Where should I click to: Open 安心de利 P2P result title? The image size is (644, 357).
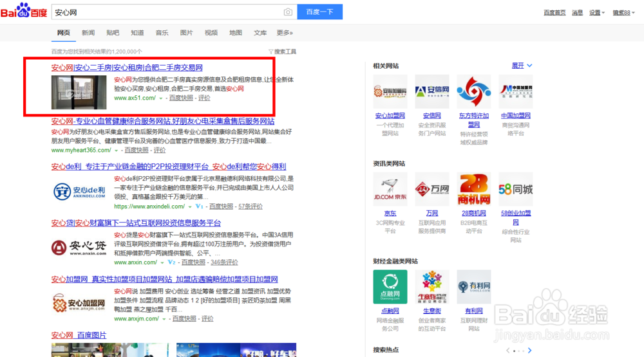[168, 167]
